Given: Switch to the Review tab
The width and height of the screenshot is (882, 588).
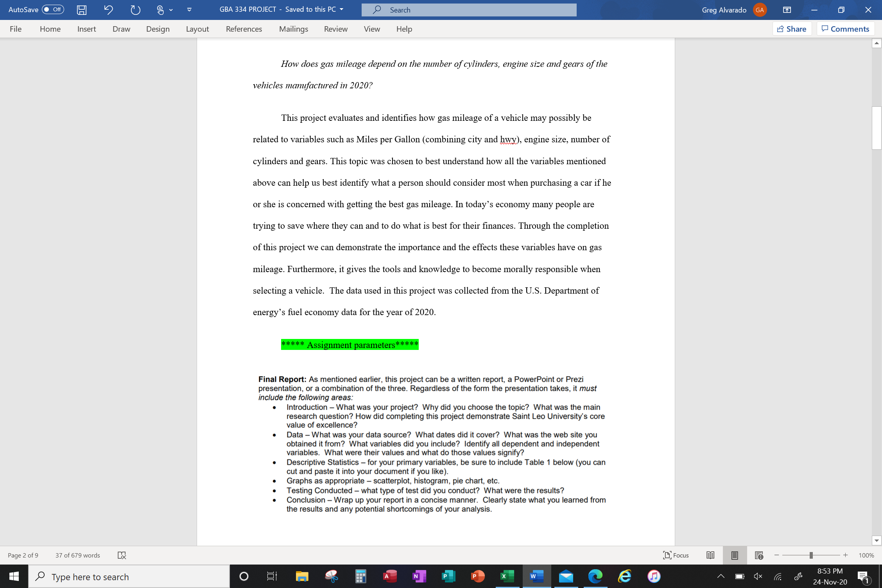Looking at the screenshot, I should click(335, 29).
